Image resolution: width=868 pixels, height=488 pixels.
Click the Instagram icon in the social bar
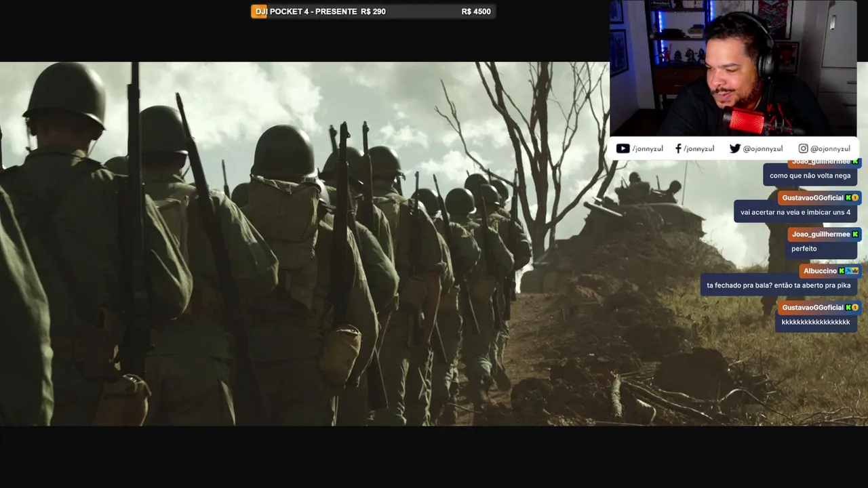(803, 148)
